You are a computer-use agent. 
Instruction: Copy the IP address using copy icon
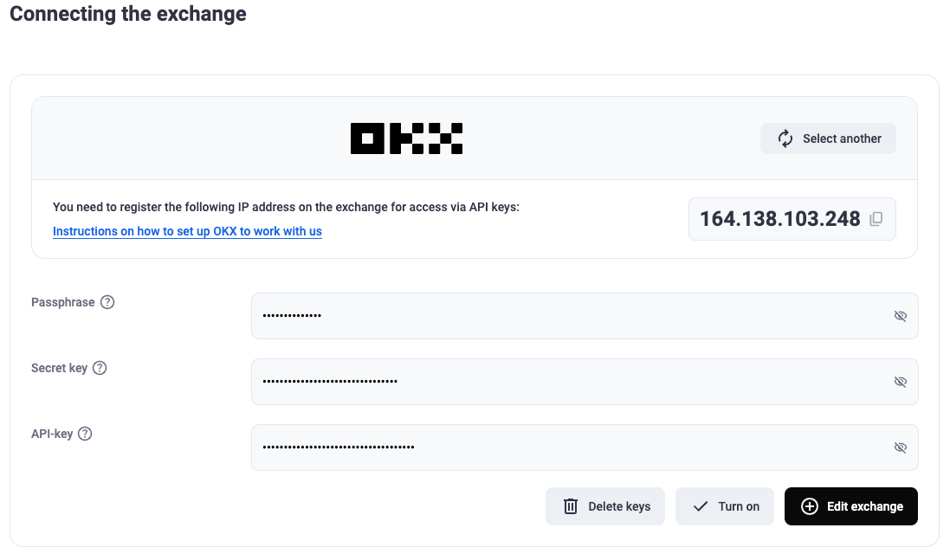tap(876, 219)
